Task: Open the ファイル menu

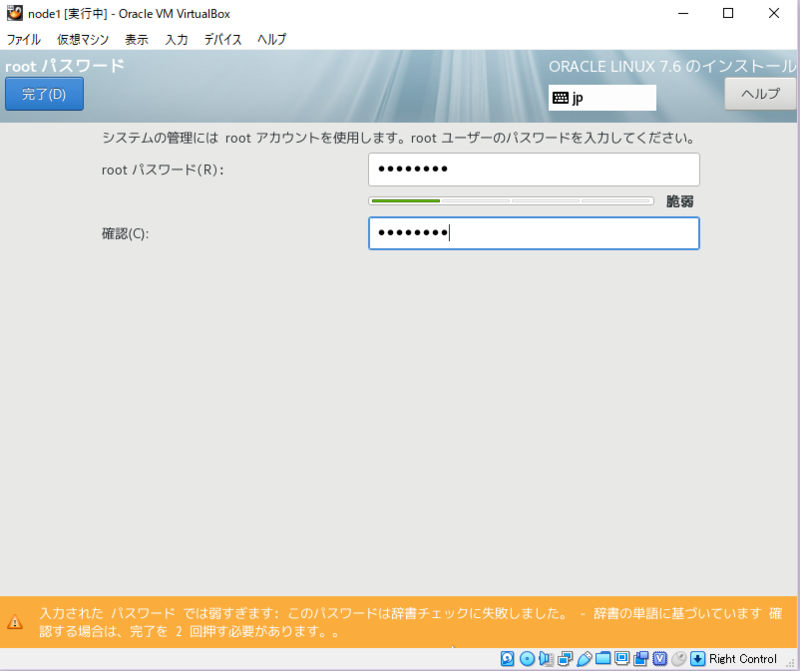Action: [23, 39]
